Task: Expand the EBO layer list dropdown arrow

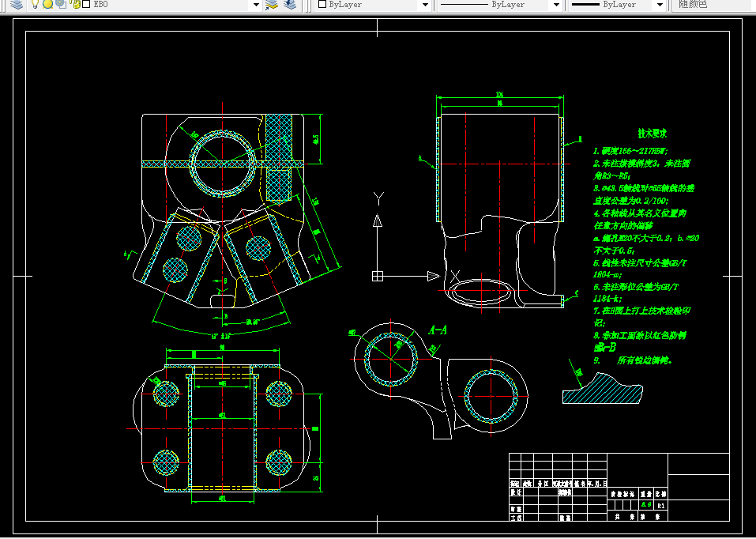Action: click(256, 5)
